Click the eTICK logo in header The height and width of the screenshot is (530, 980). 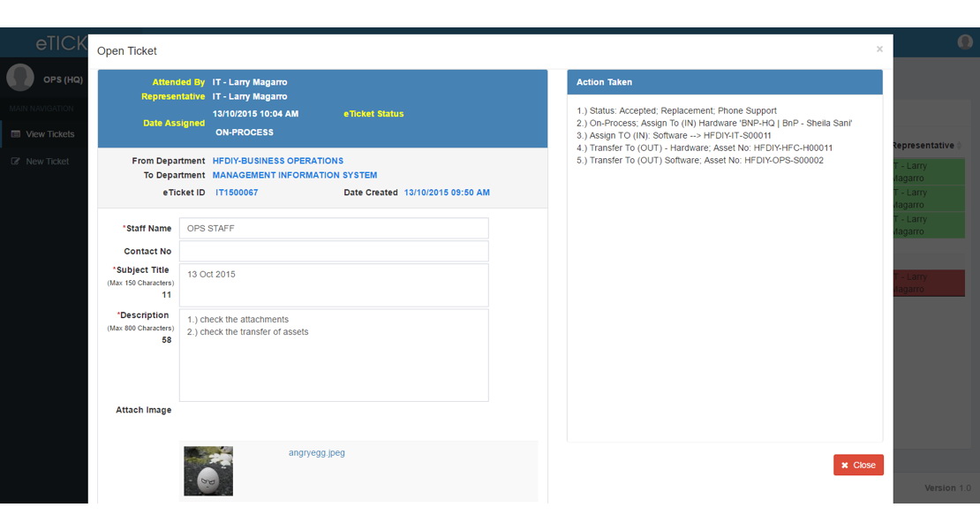click(x=60, y=43)
